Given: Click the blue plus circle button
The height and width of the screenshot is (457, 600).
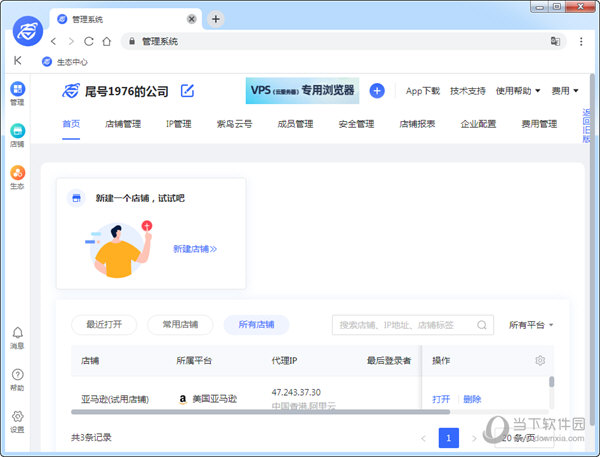Looking at the screenshot, I should click(377, 91).
